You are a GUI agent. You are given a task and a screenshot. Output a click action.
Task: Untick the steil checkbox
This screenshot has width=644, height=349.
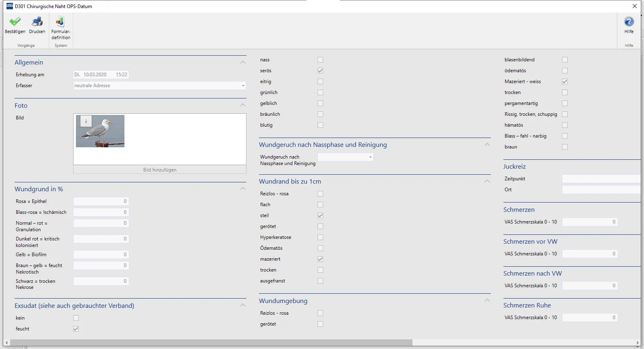click(320, 215)
